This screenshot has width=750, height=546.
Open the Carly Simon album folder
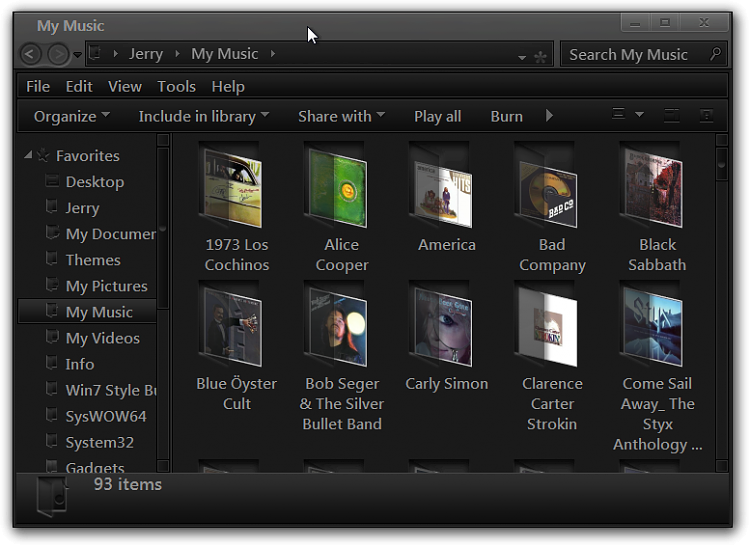(x=446, y=328)
